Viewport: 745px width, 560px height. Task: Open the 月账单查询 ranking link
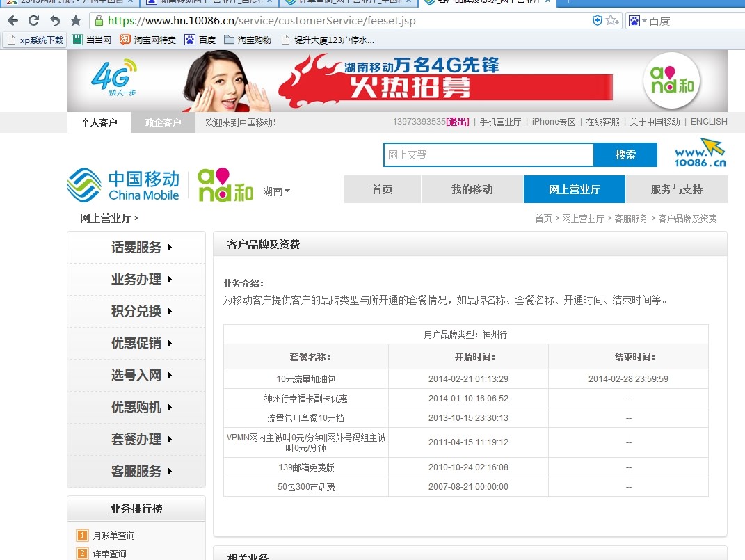point(113,536)
